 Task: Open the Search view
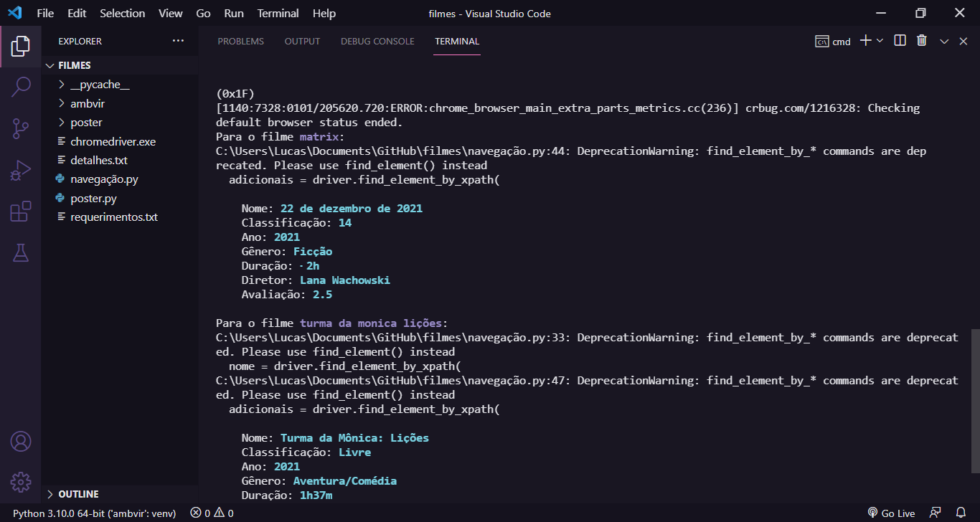click(x=21, y=86)
